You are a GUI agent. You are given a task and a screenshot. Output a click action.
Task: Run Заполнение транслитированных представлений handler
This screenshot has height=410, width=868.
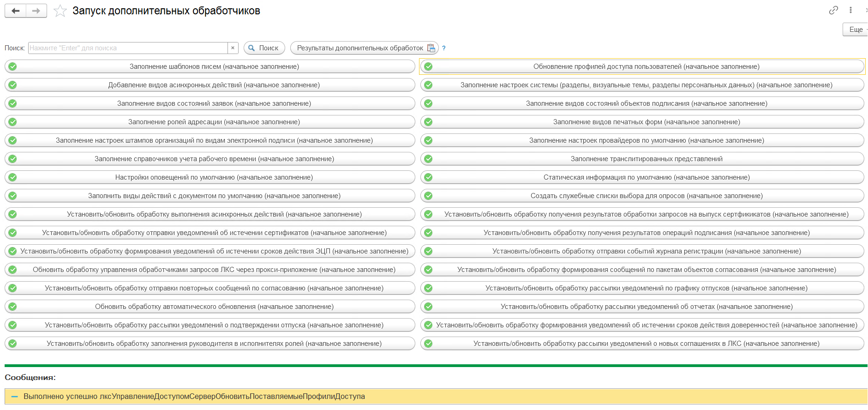pyautogui.click(x=642, y=159)
